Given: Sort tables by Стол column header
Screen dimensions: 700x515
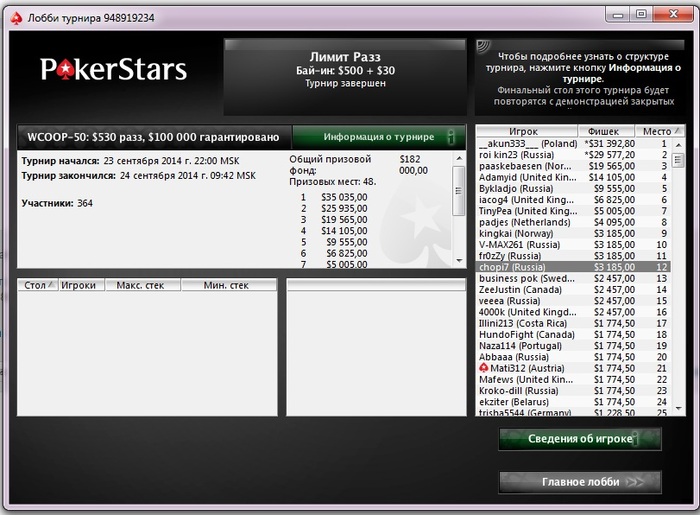Looking at the screenshot, I should click(38, 285).
